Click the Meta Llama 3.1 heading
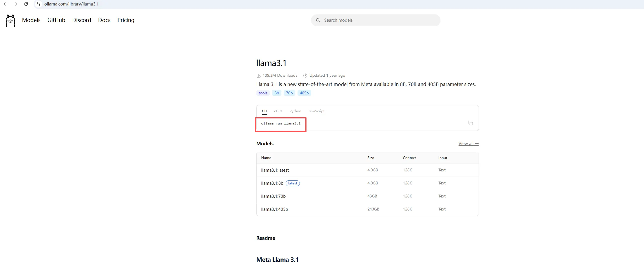 point(277,260)
